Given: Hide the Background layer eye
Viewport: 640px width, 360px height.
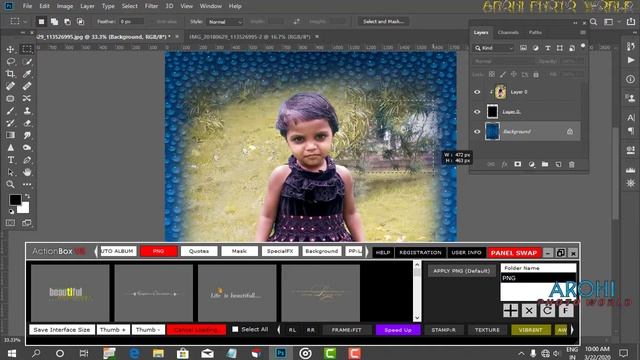Looking at the screenshot, I should point(477,132).
